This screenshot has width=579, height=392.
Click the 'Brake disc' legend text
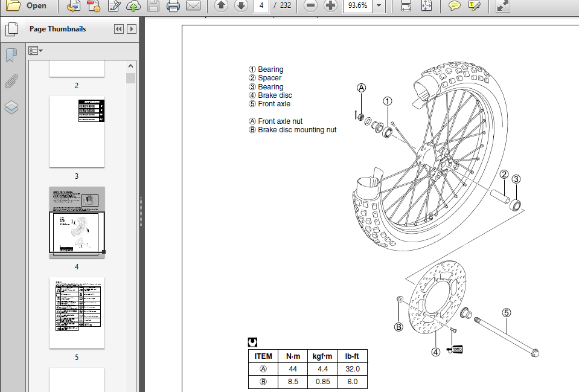275,95
